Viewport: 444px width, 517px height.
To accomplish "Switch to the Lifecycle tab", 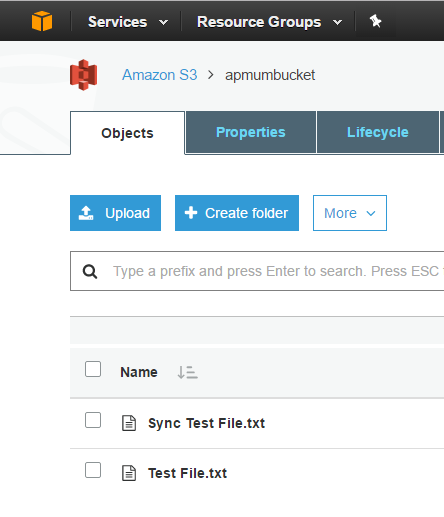I will 378,132.
